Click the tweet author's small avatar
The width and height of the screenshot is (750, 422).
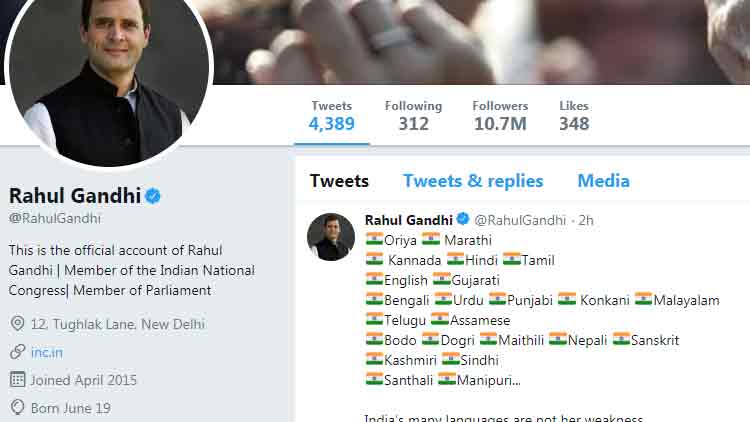[330, 237]
